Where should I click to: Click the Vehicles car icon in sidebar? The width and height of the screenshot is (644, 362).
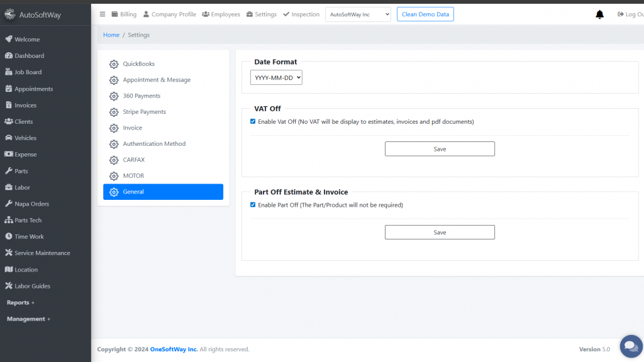click(x=9, y=138)
